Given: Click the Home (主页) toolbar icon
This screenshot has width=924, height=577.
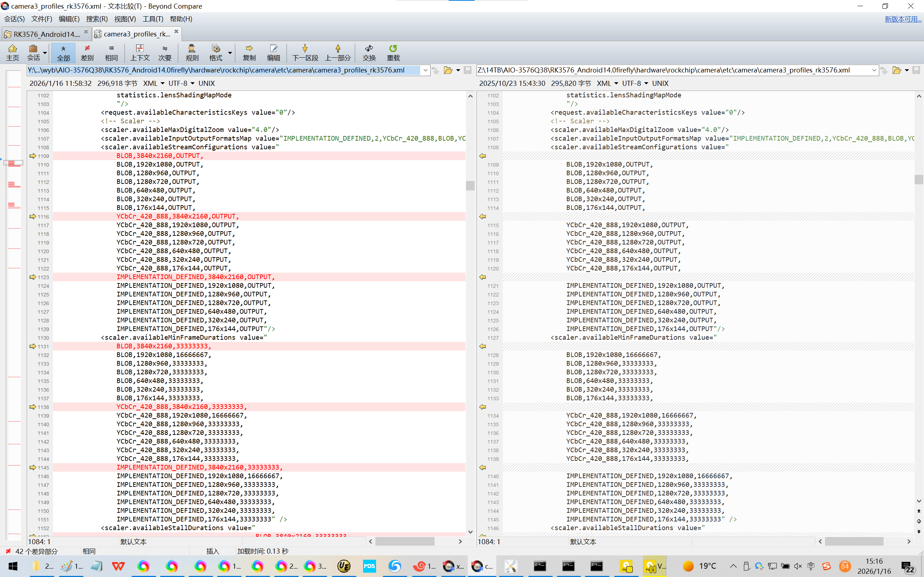Looking at the screenshot, I should point(12,52).
